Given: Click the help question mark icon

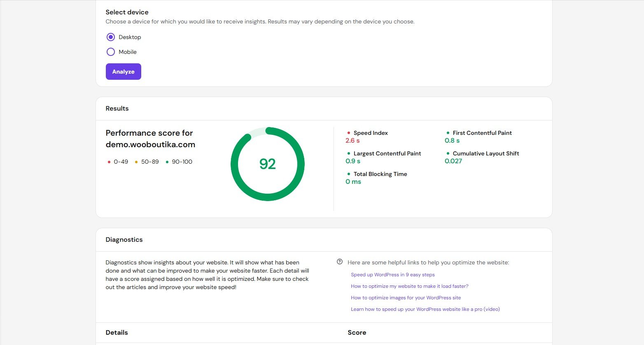Looking at the screenshot, I should (340, 262).
